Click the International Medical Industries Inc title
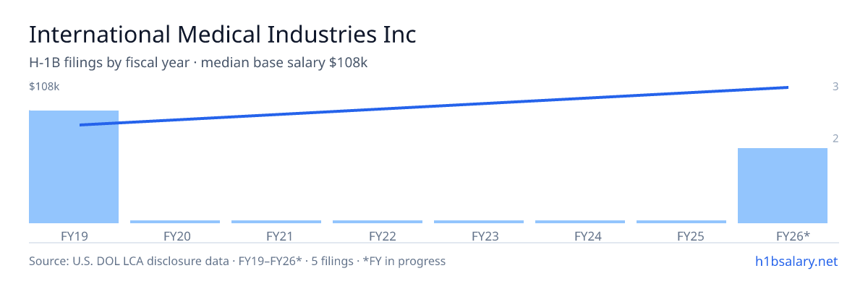This screenshot has width=868, height=289. [x=223, y=34]
